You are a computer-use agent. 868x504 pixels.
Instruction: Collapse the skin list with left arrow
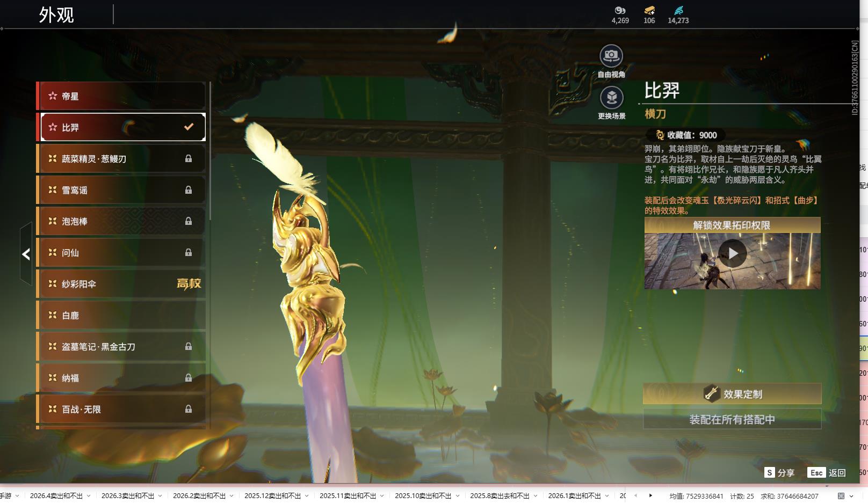(26, 254)
